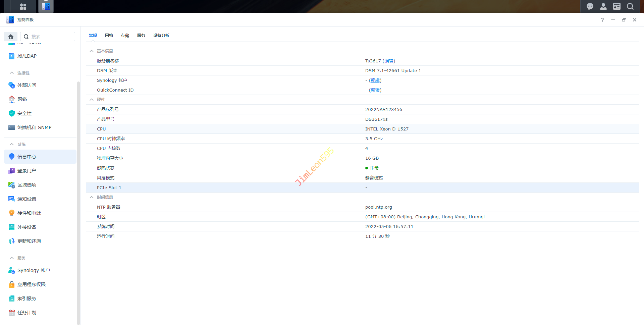Screen dimensions: 644x325
Task: Click the Control Panel search field
Action: click(x=51, y=37)
